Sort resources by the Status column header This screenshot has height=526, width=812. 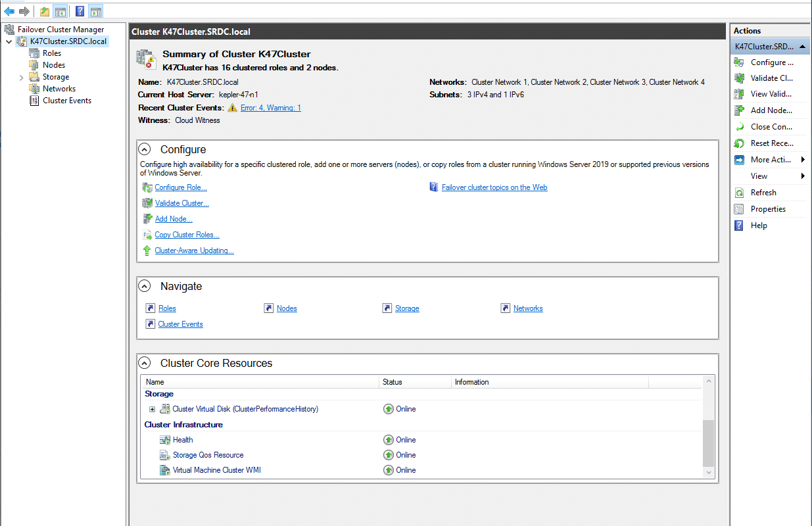pos(416,382)
